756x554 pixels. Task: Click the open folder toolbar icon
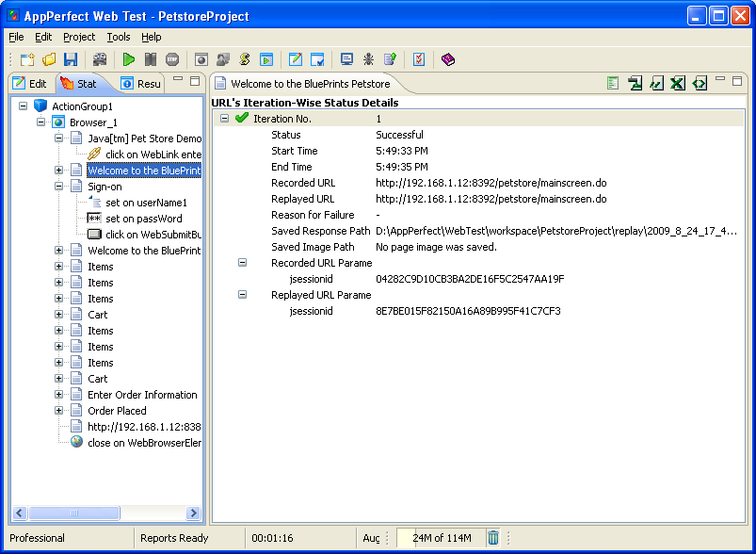pos(49,59)
